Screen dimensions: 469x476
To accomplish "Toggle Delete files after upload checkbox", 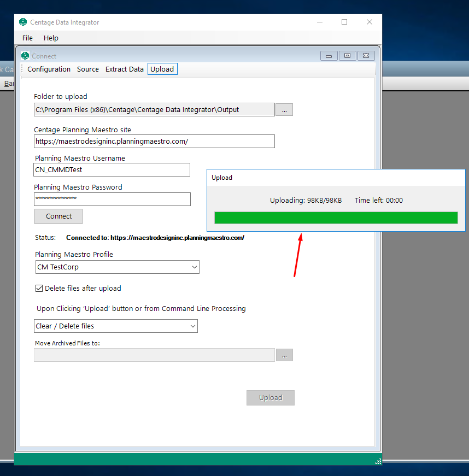I will (x=39, y=288).
